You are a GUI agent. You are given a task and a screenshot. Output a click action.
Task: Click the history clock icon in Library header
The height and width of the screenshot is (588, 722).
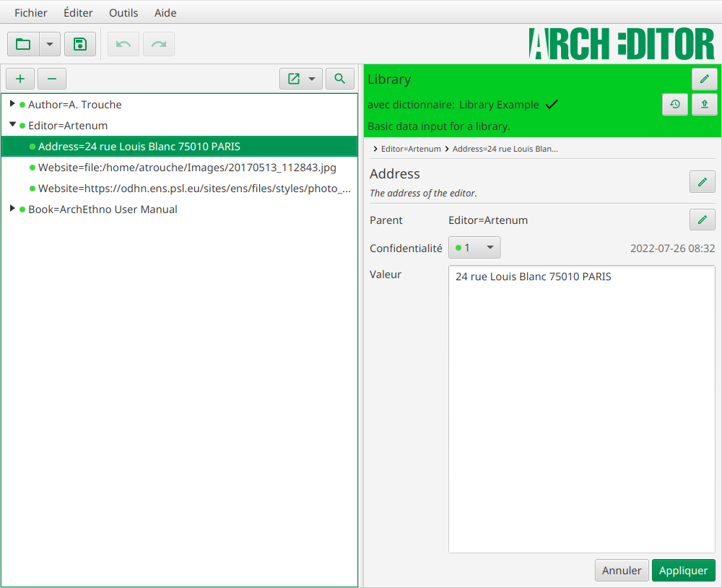(x=675, y=104)
